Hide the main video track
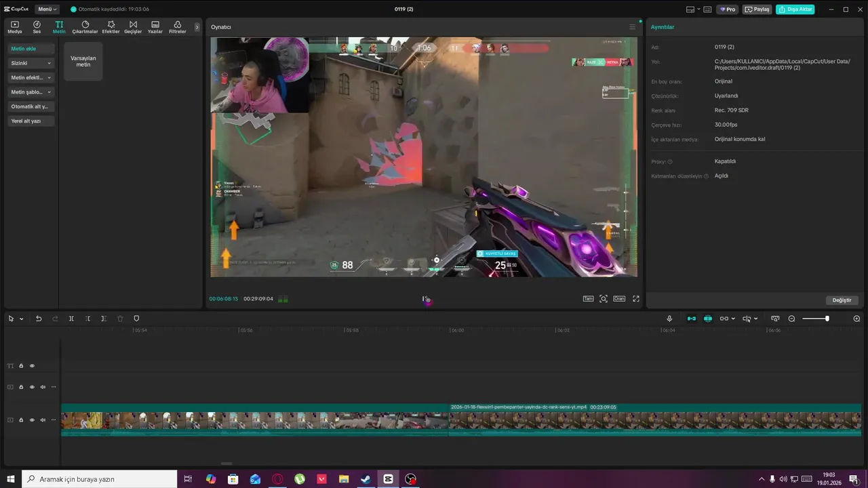This screenshot has height=488, width=868. [x=32, y=420]
